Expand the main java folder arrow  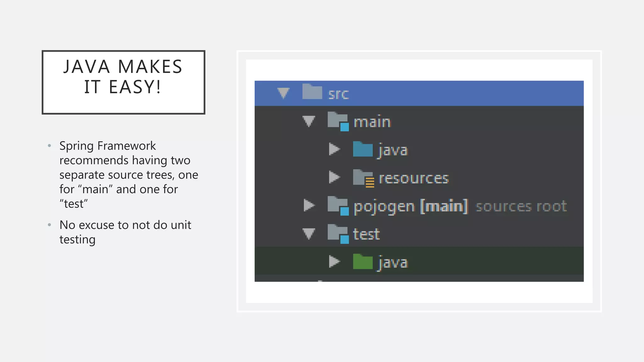click(x=334, y=149)
